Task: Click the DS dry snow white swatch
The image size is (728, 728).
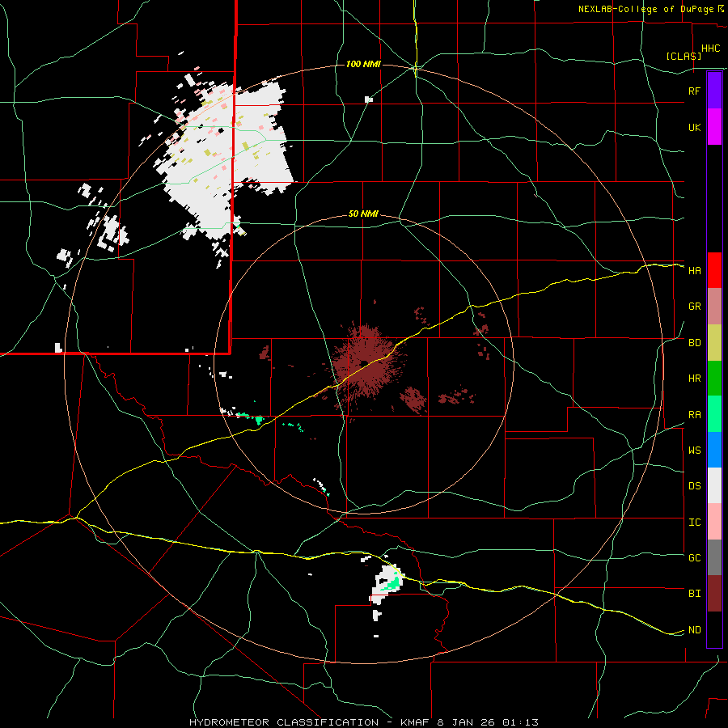Action: pos(714,485)
